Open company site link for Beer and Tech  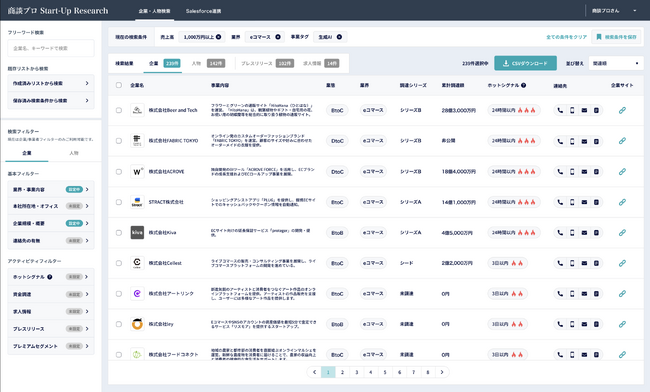pos(622,110)
